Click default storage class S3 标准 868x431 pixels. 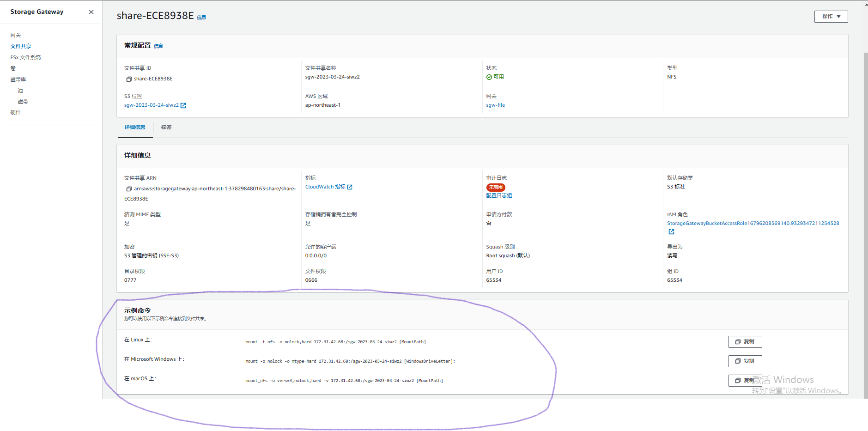pyautogui.click(x=676, y=187)
